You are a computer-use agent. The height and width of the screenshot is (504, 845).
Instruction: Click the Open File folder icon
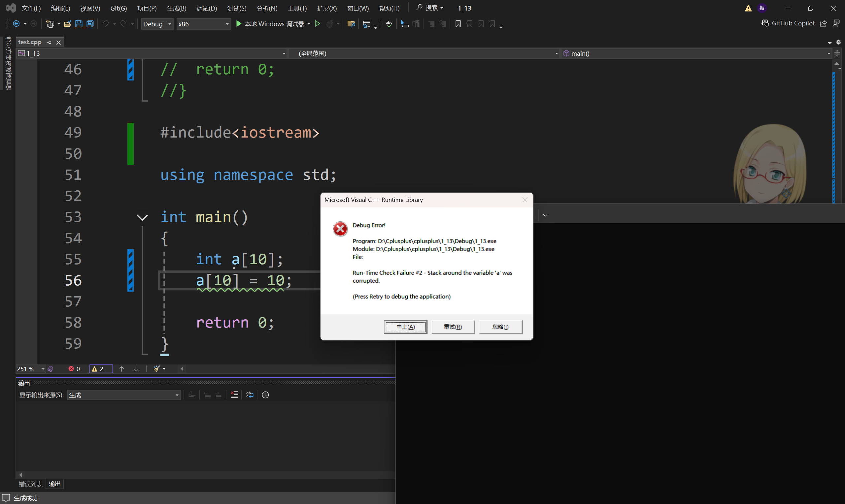tap(67, 24)
